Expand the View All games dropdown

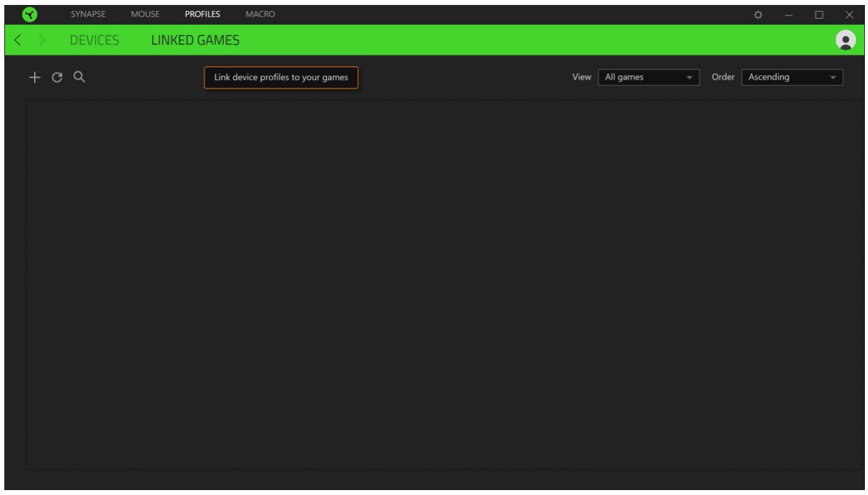(x=648, y=78)
